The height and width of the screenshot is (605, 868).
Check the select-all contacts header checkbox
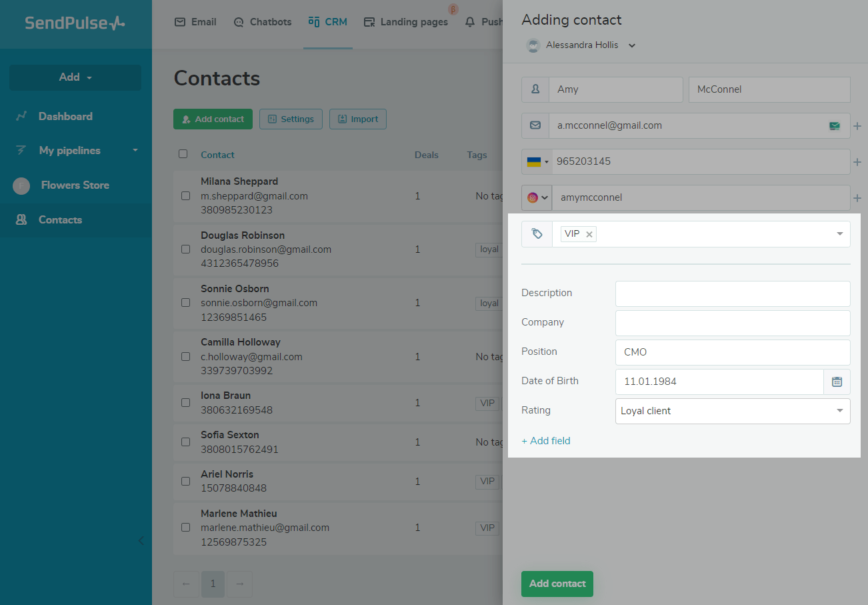pyautogui.click(x=183, y=154)
